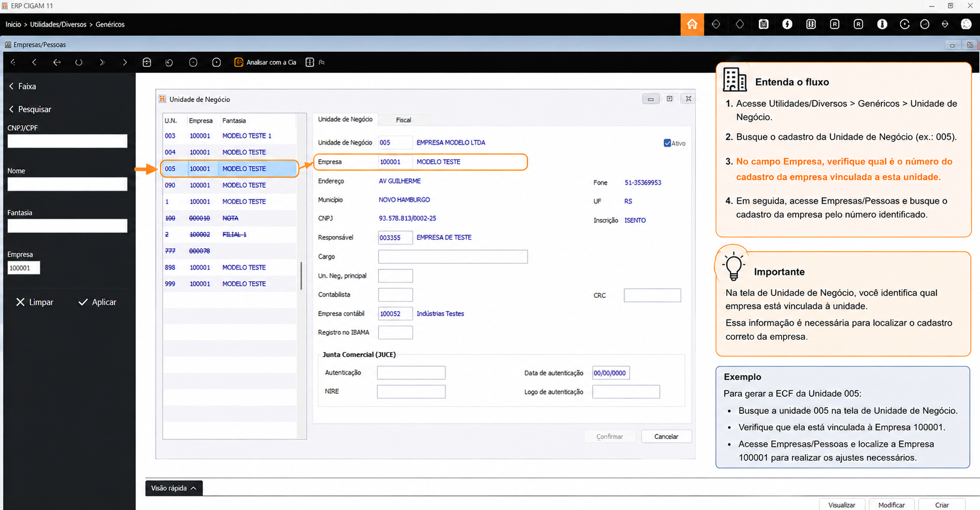This screenshot has height=510, width=980.
Task: Click the Cancelar button
Action: click(666, 437)
